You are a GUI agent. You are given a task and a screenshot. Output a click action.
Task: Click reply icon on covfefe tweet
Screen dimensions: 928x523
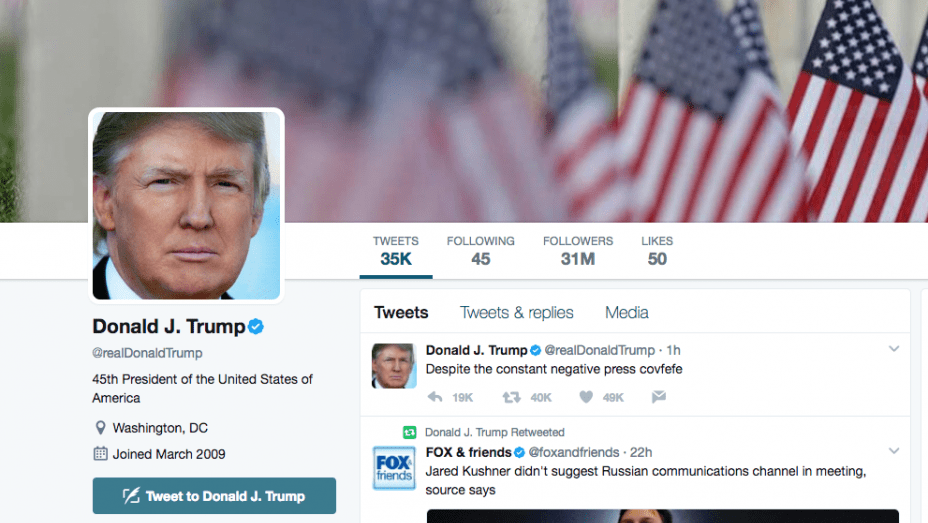pos(435,397)
